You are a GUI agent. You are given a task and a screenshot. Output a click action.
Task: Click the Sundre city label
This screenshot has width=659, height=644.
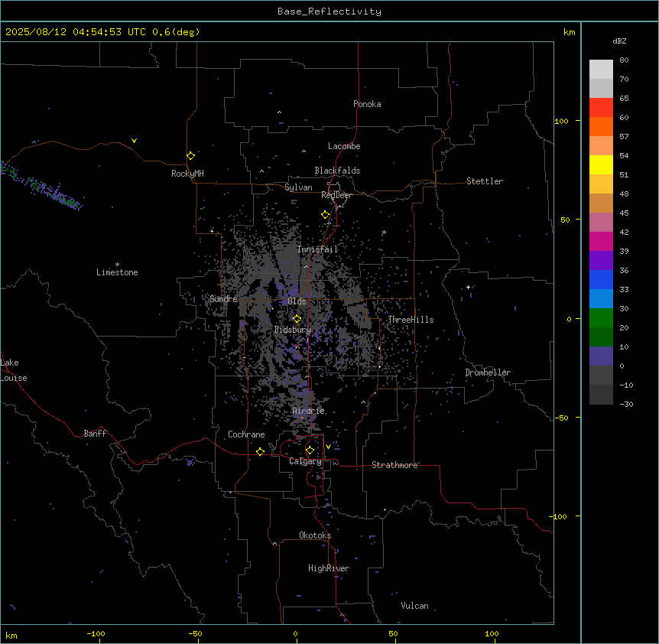pyautogui.click(x=223, y=299)
